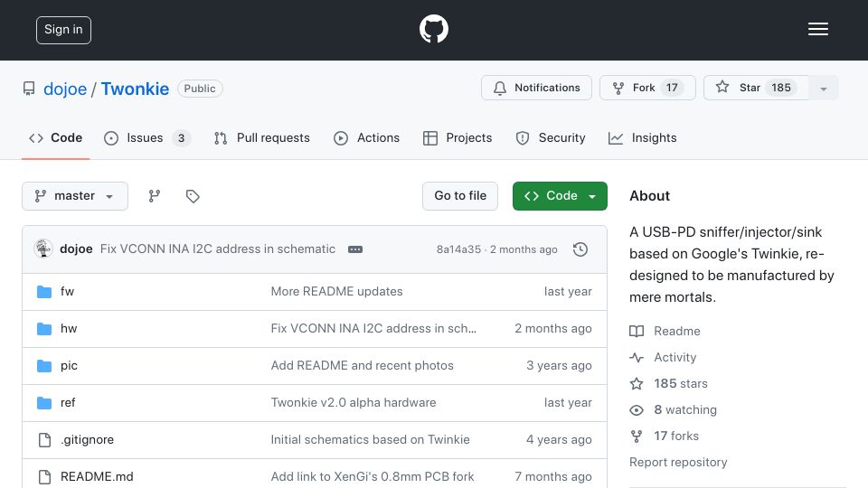View branches via the branch icon
Screen dimensions: 868x488
point(155,196)
